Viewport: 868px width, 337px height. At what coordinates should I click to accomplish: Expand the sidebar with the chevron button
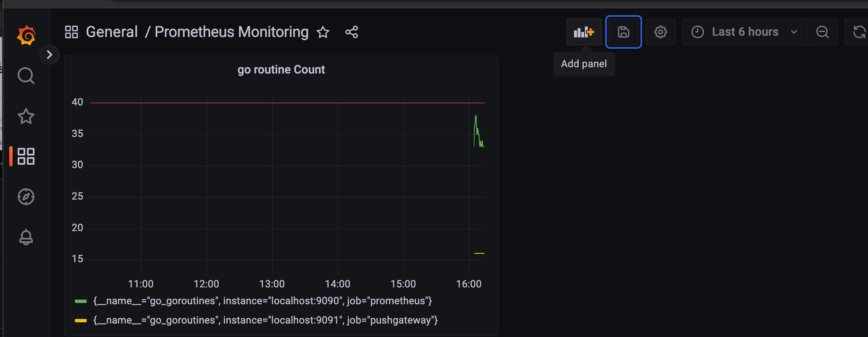point(50,55)
